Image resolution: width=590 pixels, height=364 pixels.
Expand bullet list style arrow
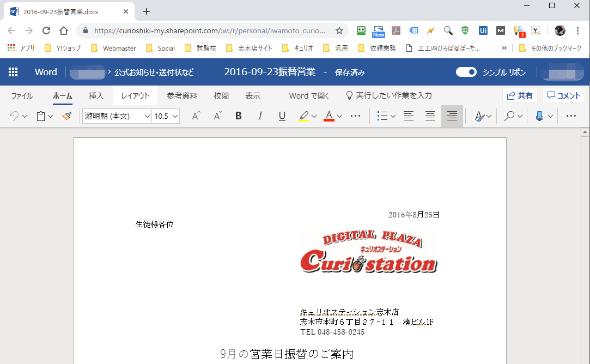[393, 116]
